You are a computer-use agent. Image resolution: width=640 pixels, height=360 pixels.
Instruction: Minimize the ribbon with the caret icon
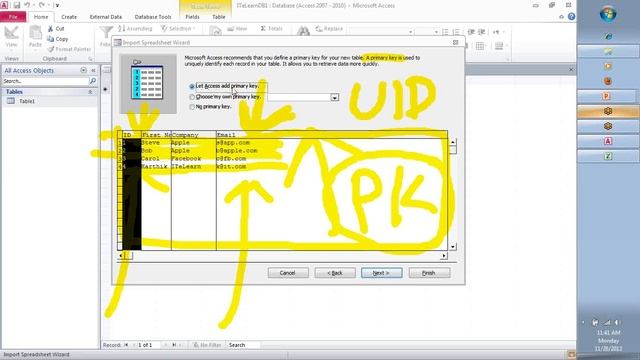click(562, 17)
